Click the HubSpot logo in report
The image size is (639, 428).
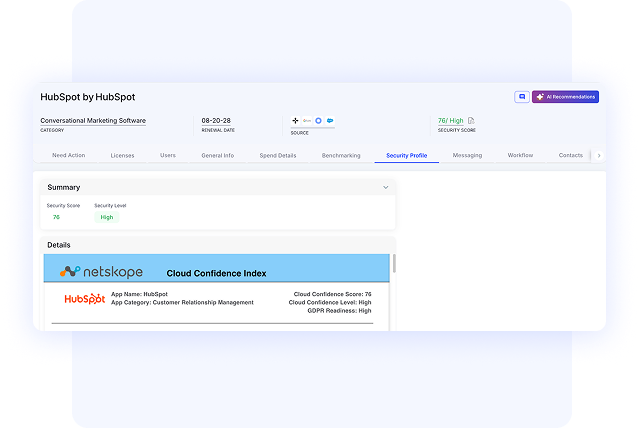pyautogui.click(x=85, y=299)
